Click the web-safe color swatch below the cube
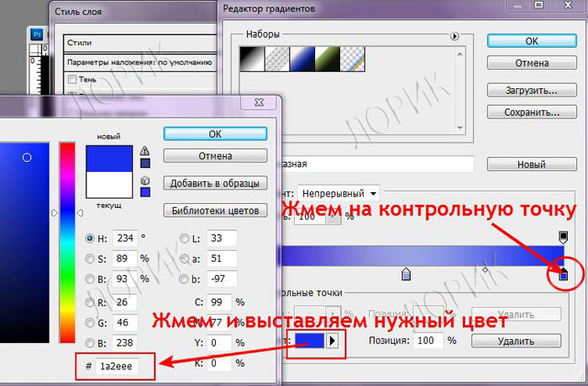This screenshot has width=588, height=386. (x=145, y=192)
